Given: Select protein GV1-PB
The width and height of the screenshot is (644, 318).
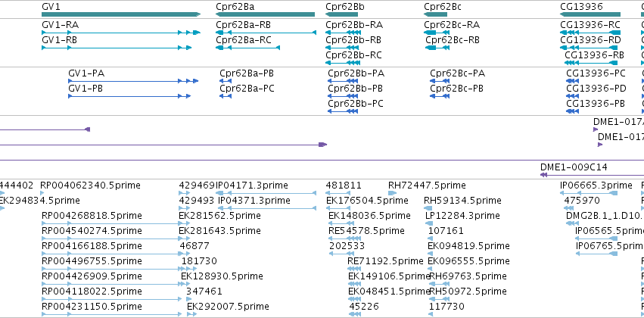Looking at the screenshot, I should (86, 89).
